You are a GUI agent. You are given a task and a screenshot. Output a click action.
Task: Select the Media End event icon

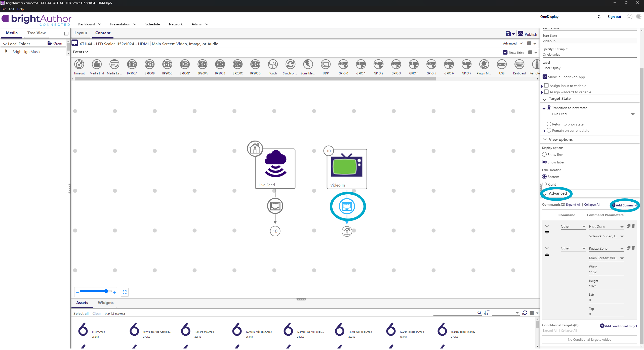tap(97, 65)
